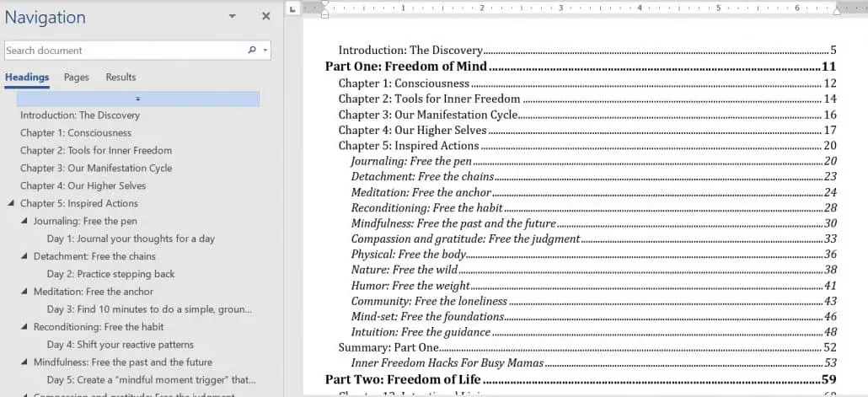Image resolution: width=868 pixels, height=397 pixels.
Task: Click the jump-to-top bar in headings list
Action: (x=138, y=99)
